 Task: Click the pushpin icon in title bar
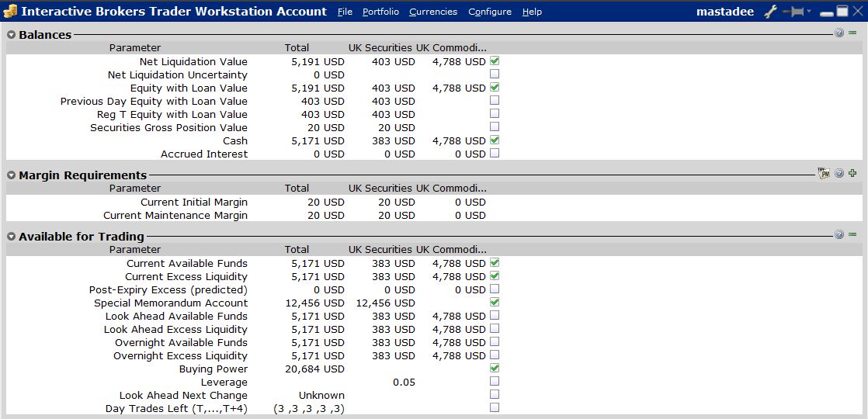[x=793, y=12]
